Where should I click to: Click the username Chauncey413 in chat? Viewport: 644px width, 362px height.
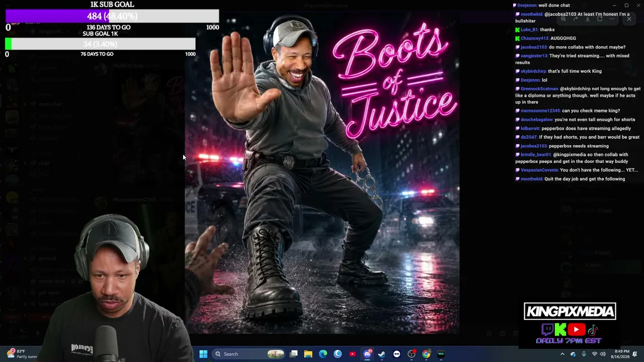coord(534,38)
